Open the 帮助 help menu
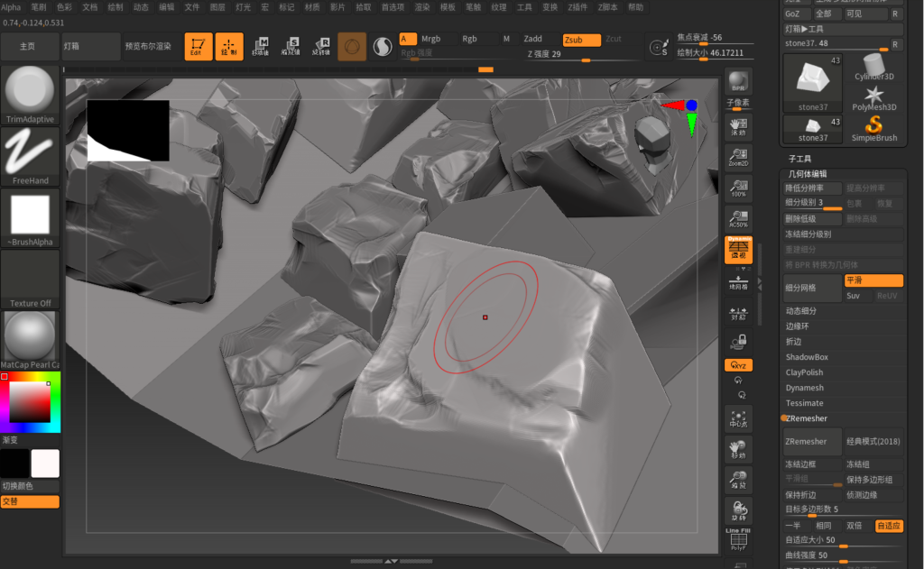 (x=635, y=7)
